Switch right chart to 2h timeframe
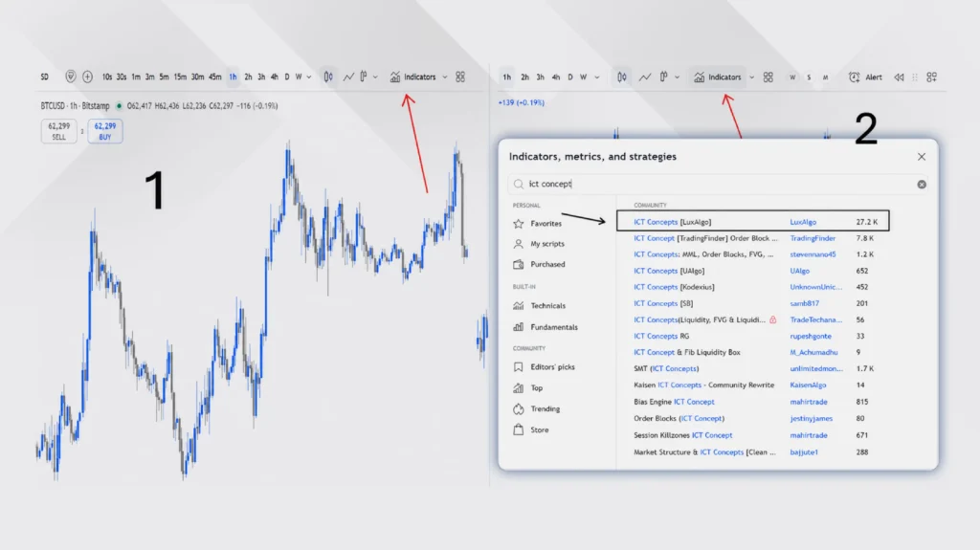The width and height of the screenshot is (980, 550). pyautogui.click(x=525, y=77)
